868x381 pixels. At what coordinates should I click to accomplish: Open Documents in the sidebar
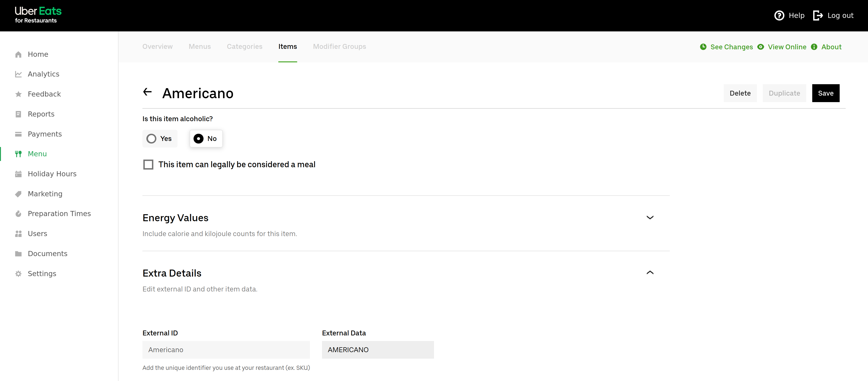click(x=47, y=254)
